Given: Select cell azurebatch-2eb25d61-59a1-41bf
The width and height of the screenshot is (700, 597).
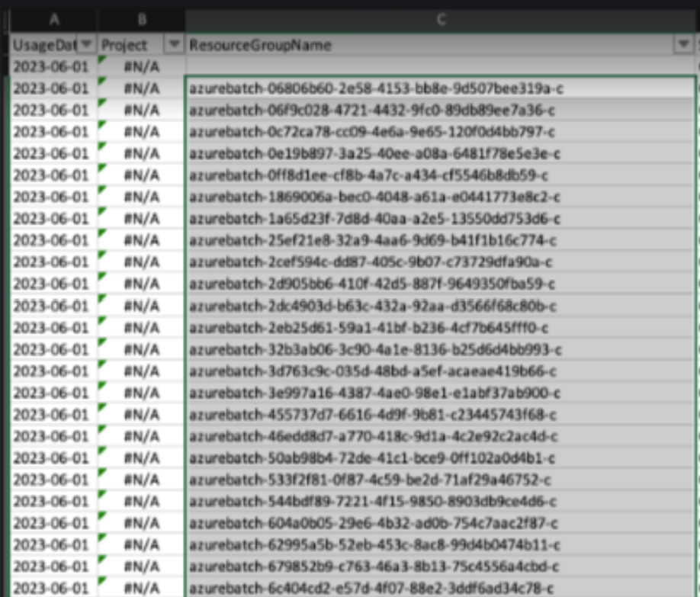Looking at the screenshot, I should [441, 328].
